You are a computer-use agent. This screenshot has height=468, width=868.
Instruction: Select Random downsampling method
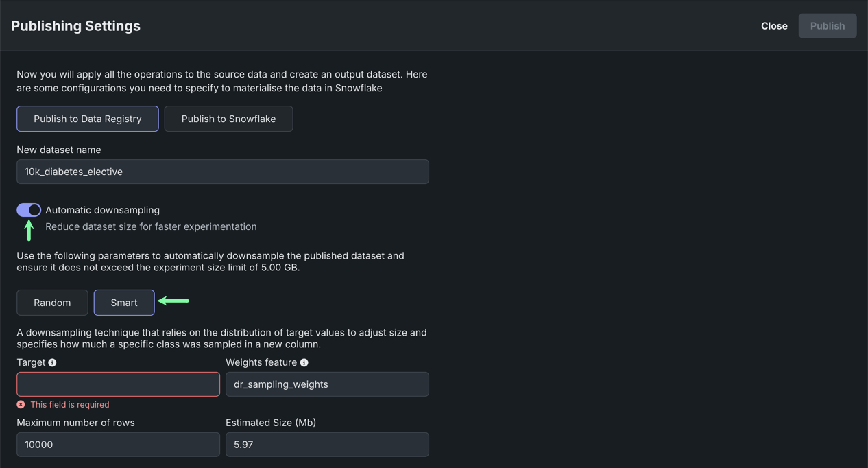[x=52, y=303]
